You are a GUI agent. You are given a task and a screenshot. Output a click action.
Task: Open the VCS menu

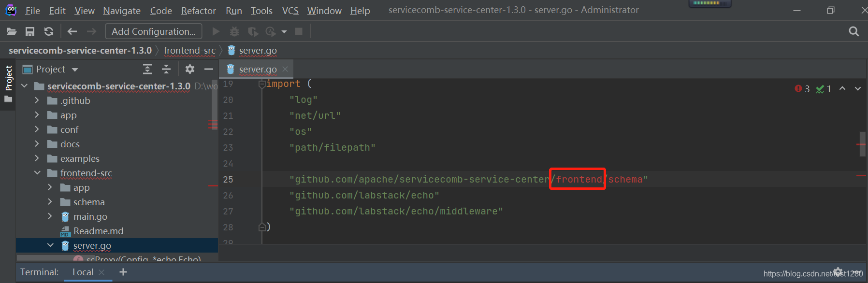click(290, 11)
